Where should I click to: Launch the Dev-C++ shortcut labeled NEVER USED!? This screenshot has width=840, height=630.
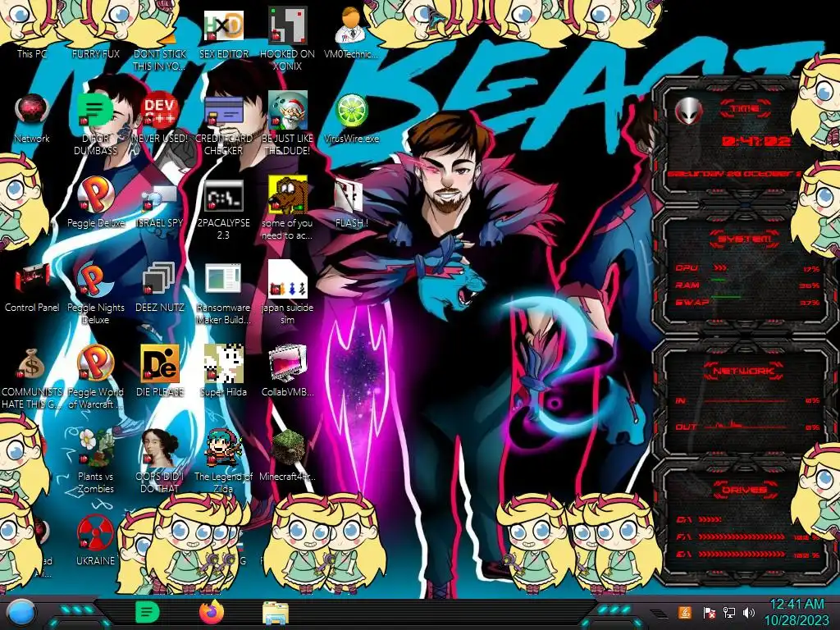point(159,111)
